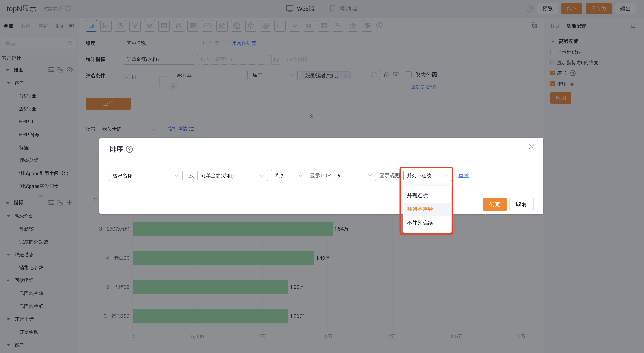Screen dimensions: 644x353
Task: Switch to the pie chart type
Action: pyautogui.click(x=120, y=26)
